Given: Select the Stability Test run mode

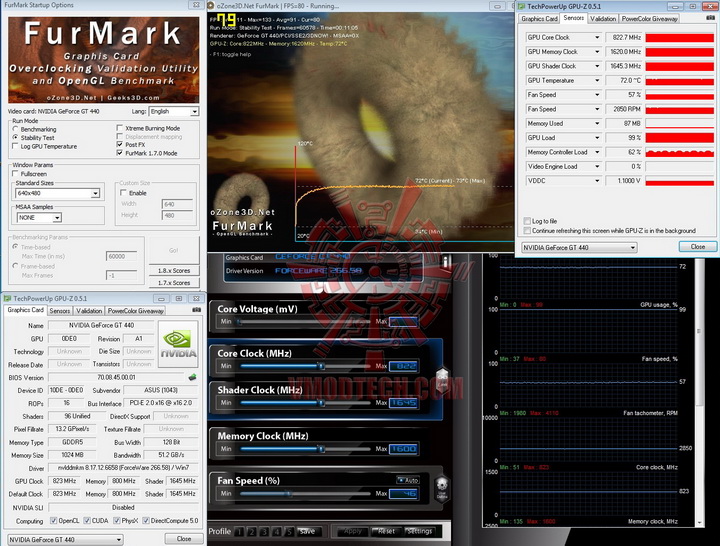Looking at the screenshot, I should 16,137.
